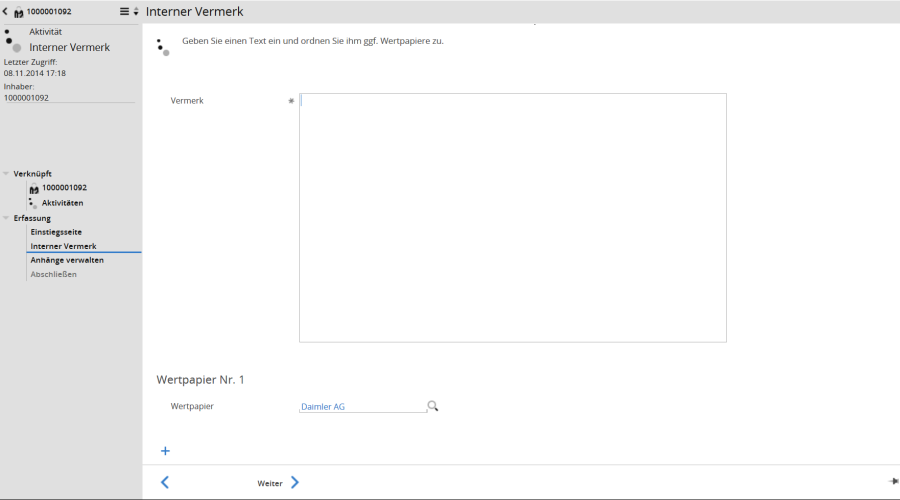The width and height of the screenshot is (900, 500).
Task: Click the Inhaber link 1000001092
Action: [26, 98]
